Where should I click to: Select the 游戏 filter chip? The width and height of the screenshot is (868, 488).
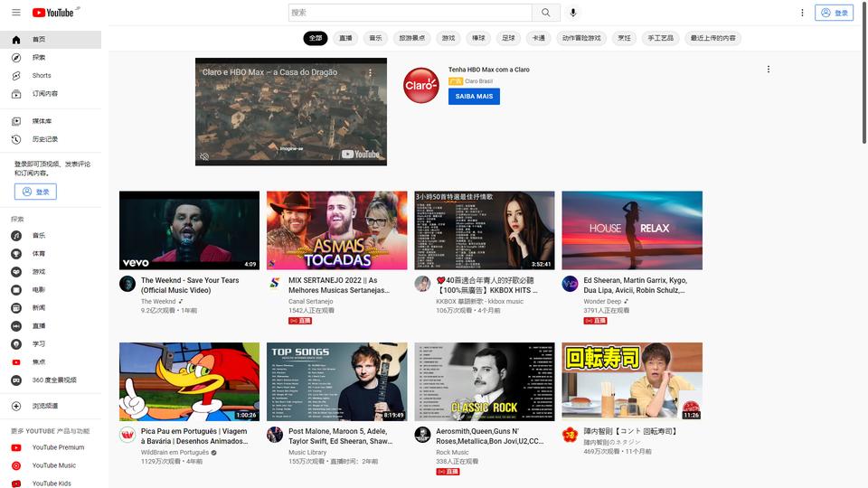(448, 38)
